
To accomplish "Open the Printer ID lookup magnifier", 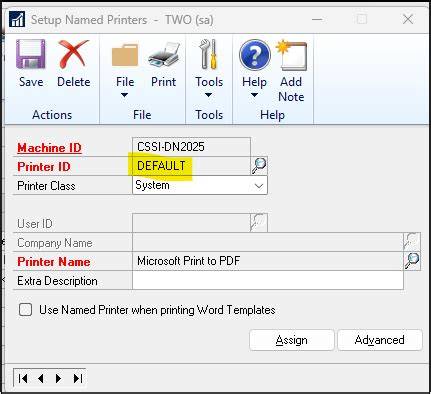I will pyautogui.click(x=259, y=166).
